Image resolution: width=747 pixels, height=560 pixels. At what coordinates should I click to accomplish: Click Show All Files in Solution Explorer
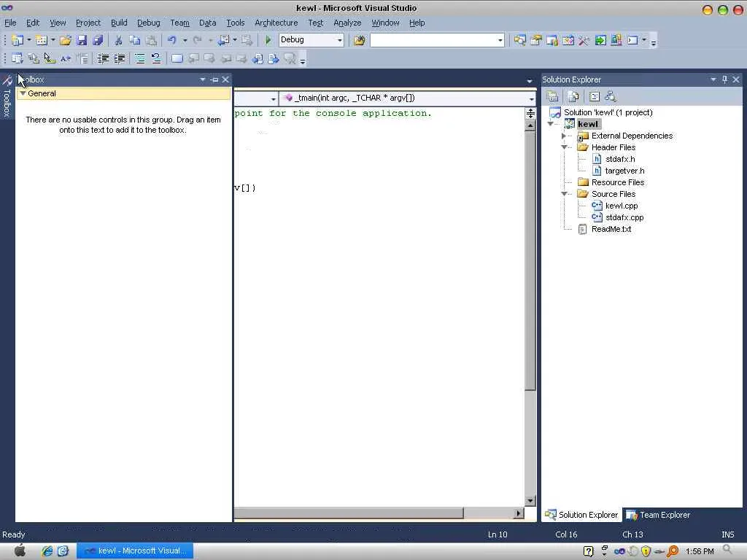pos(573,97)
